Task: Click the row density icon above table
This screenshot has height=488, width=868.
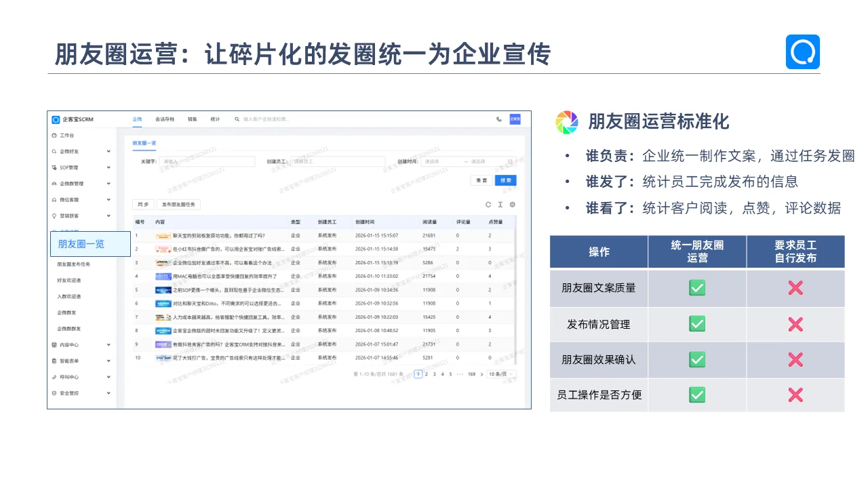Action: click(x=500, y=204)
